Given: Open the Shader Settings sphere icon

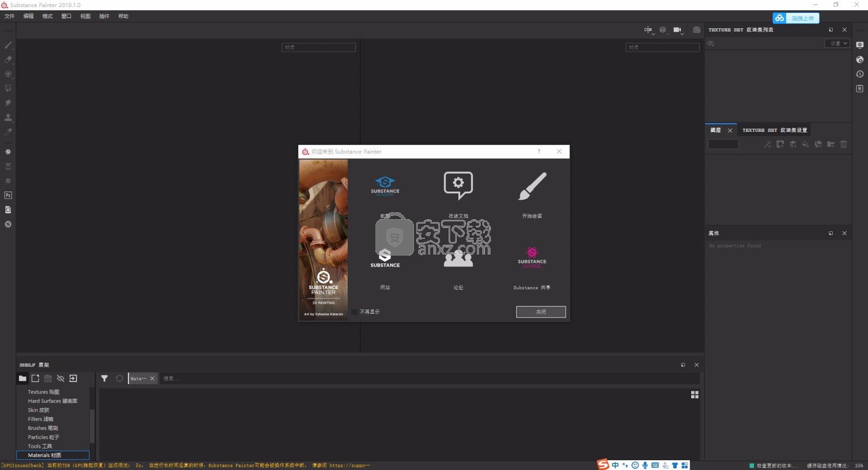Looking at the screenshot, I should [x=860, y=60].
